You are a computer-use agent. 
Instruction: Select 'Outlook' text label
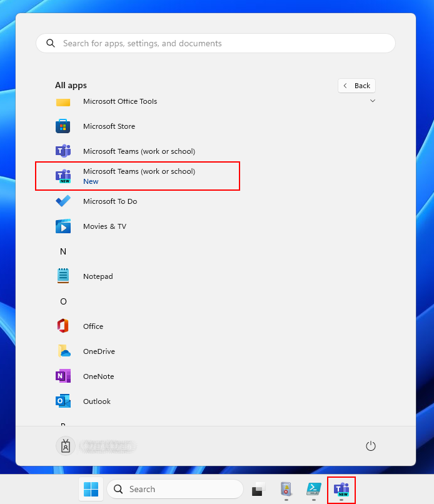(x=97, y=401)
